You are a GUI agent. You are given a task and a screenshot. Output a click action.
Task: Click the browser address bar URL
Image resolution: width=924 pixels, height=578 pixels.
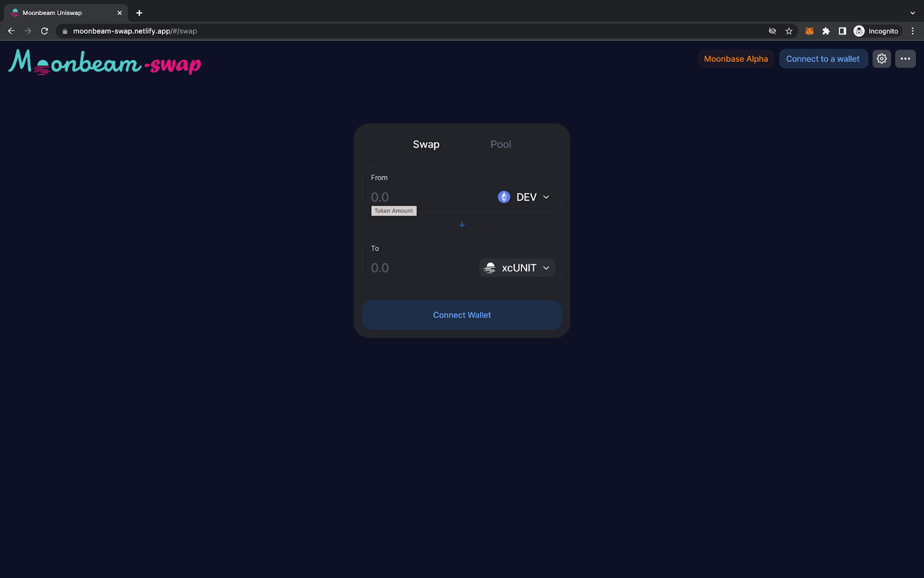coord(135,31)
